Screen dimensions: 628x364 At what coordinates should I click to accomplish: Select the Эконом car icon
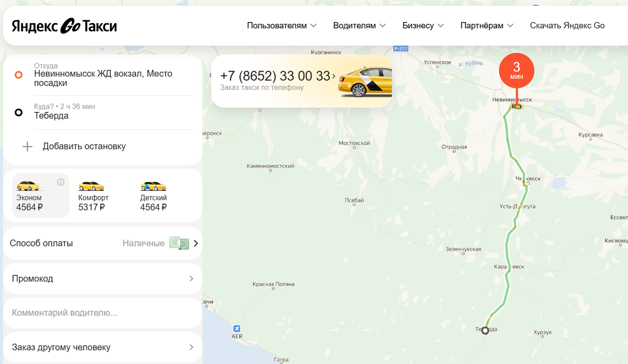click(28, 186)
